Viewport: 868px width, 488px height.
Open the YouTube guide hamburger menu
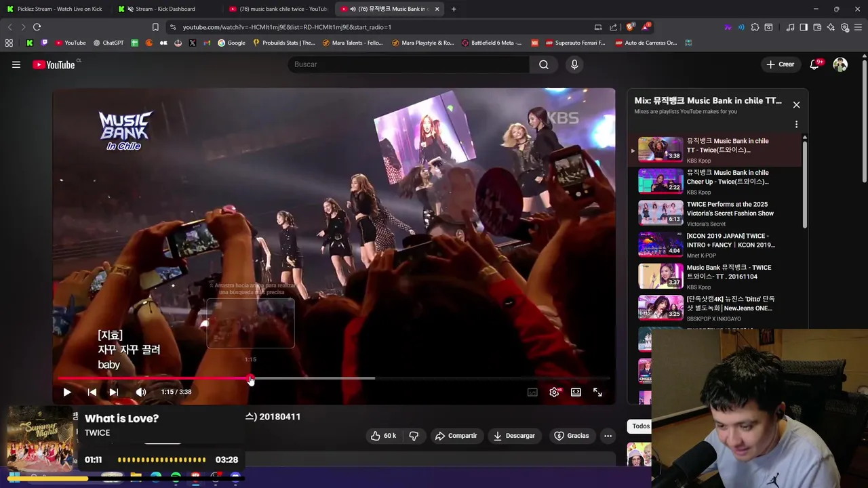(x=16, y=64)
